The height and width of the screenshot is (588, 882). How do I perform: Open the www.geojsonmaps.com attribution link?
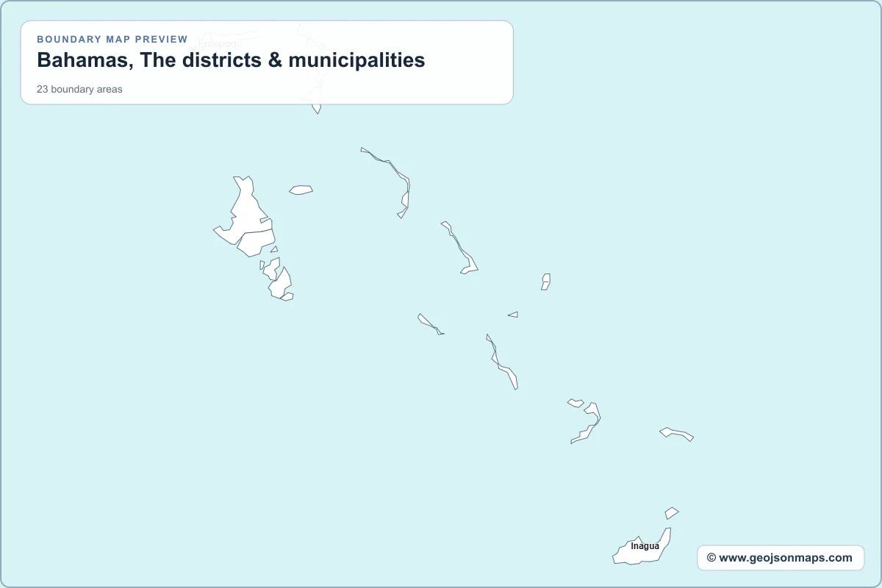pyautogui.click(x=780, y=558)
